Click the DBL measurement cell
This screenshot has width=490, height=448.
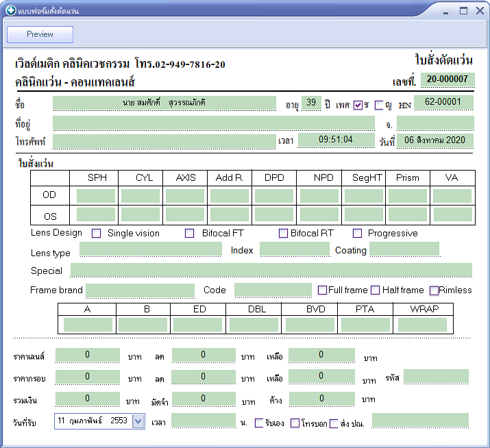point(254,325)
